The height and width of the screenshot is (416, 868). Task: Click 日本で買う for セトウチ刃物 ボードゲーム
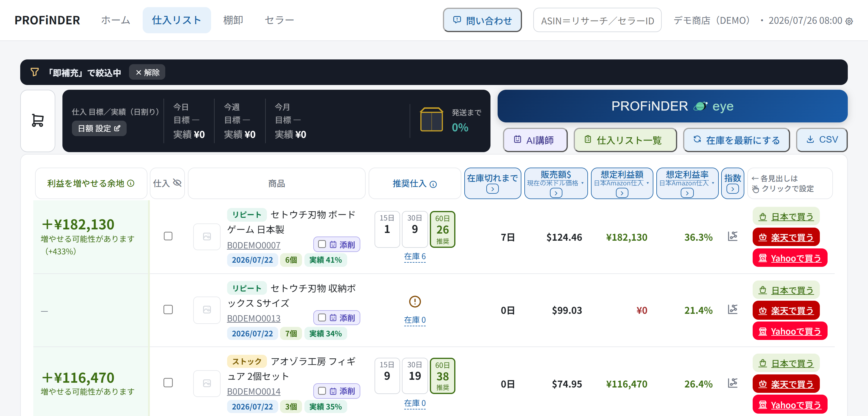coord(786,217)
